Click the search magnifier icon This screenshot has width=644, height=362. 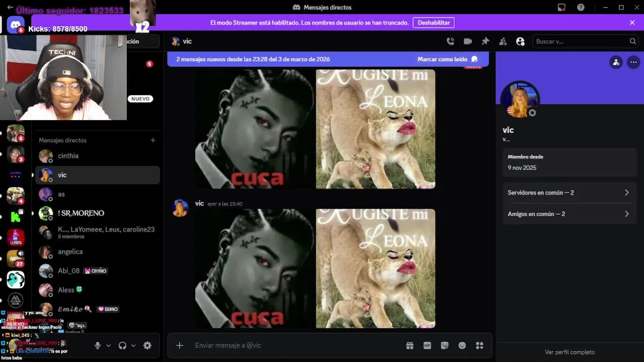633,41
